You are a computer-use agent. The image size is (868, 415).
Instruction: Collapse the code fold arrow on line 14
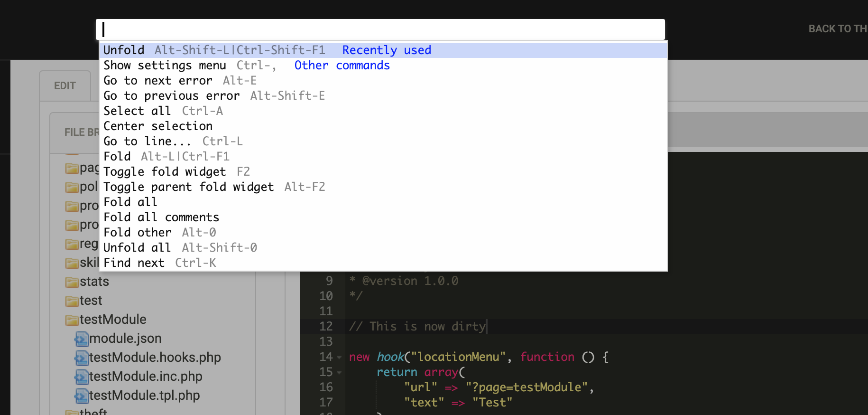point(339,357)
